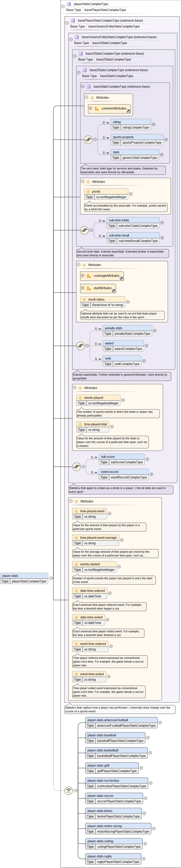182x868 pixels.
Task: Click the commonAttributes attribute group icon
Action: (x=97, y=109)
